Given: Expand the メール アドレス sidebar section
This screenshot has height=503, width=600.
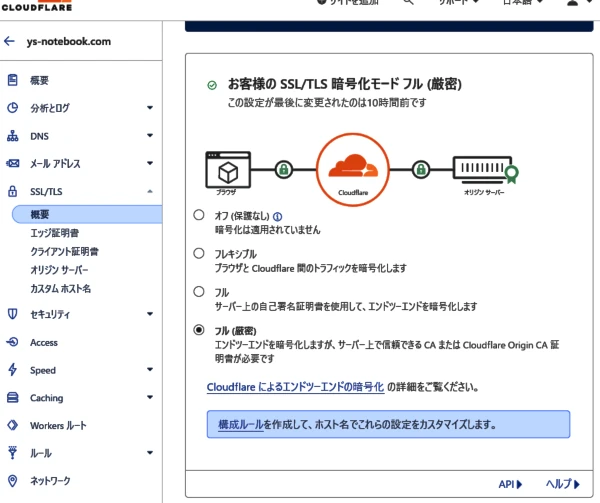Looking at the screenshot, I should pos(149,164).
